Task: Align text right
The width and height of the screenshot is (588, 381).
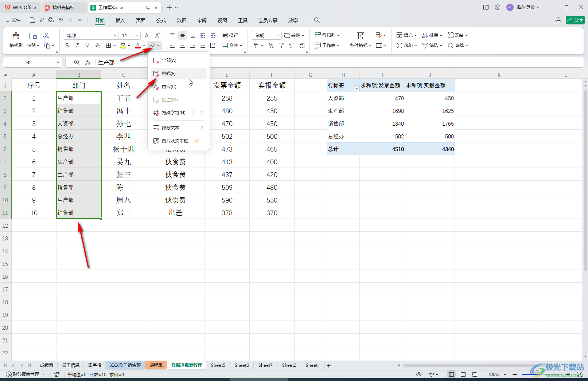Action: click(193, 46)
